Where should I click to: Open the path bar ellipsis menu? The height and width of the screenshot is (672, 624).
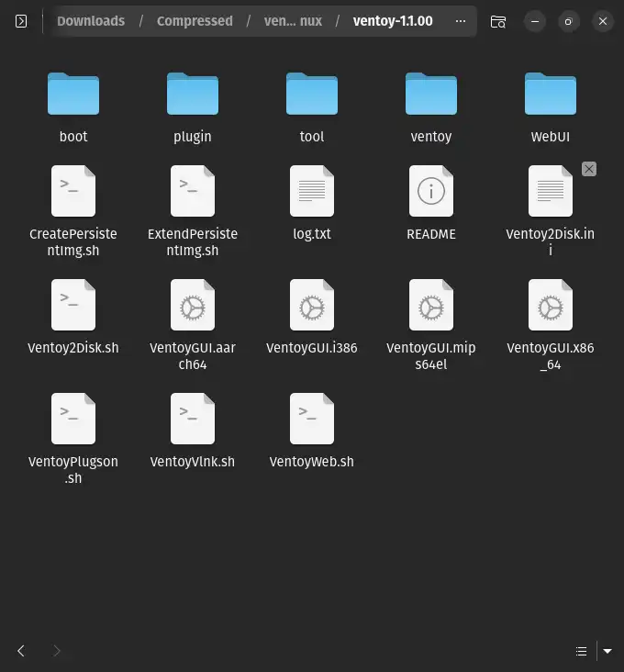(x=461, y=21)
